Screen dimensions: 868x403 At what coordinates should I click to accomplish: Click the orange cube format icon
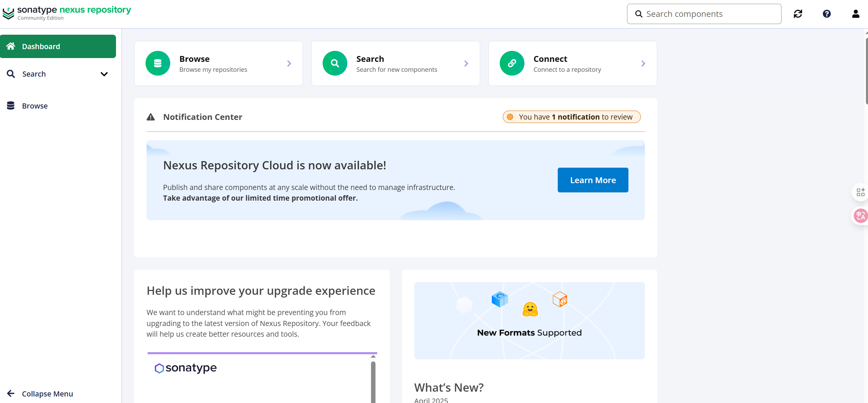(x=560, y=299)
